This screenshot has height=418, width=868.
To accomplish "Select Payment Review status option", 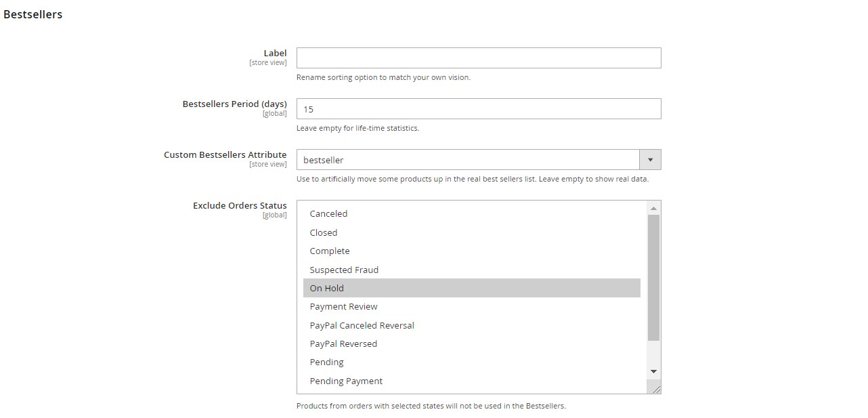I will coord(343,306).
